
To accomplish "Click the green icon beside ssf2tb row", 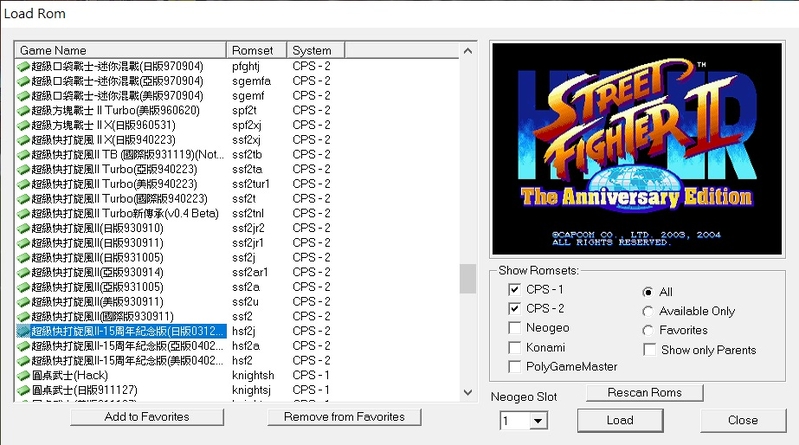I will [23, 155].
